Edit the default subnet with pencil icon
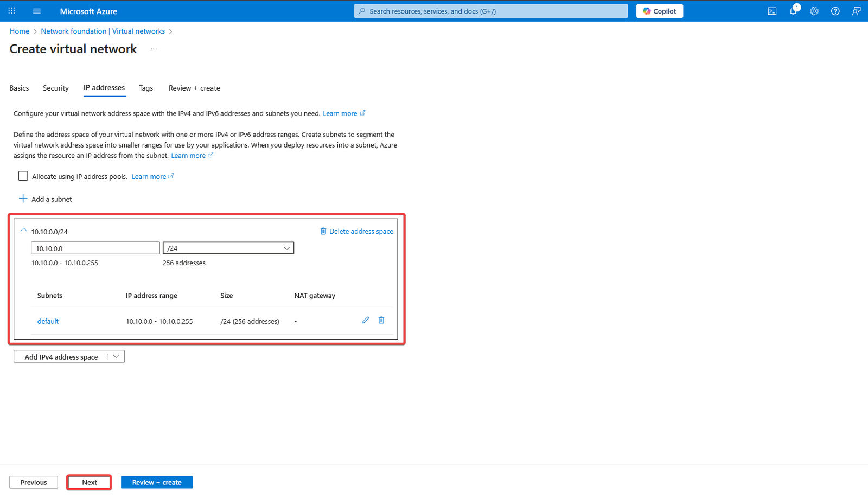This screenshot has width=868, height=498. pyautogui.click(x=366, y=321)
